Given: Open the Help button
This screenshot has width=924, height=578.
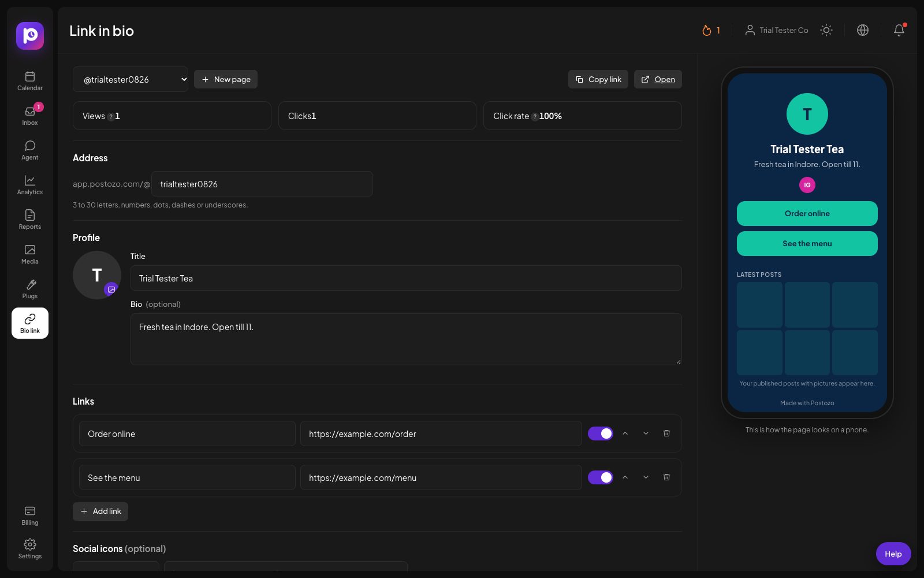Looking at the screenshot, I should pyautogui.click(x=893, y=554).
